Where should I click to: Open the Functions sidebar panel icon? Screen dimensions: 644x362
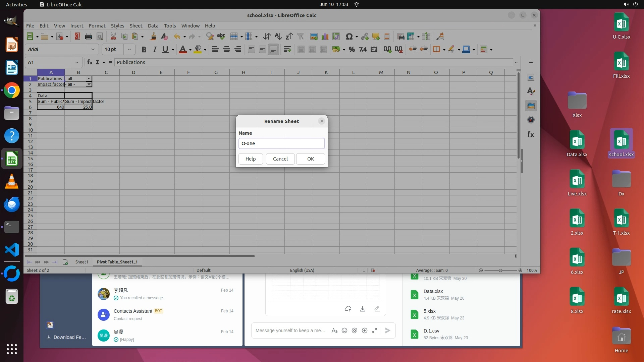pos(531,134)
